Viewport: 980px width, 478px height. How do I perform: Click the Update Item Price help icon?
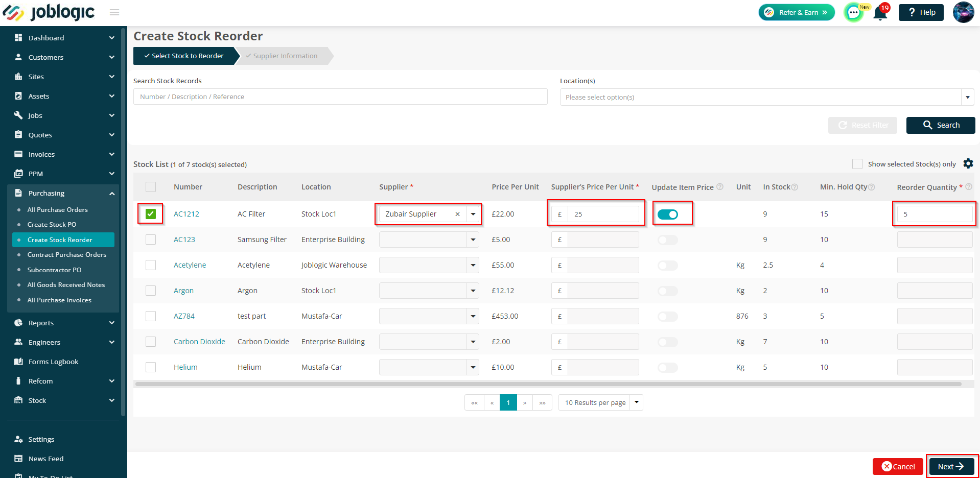pyautogui.click(x=720, y=186)
